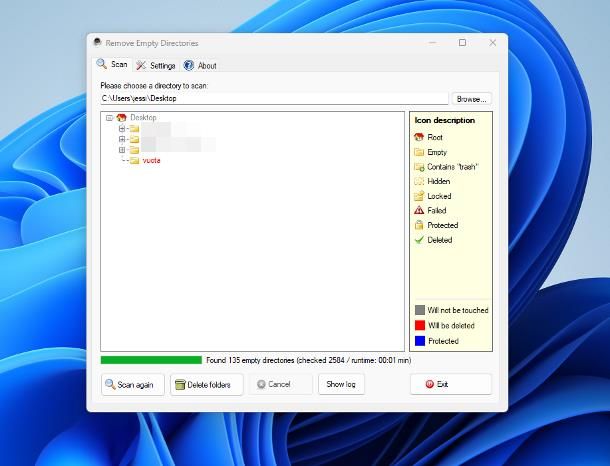Screen dimensions: 610x466
Task: Click the Browse... button
Action: coord(472,99)
